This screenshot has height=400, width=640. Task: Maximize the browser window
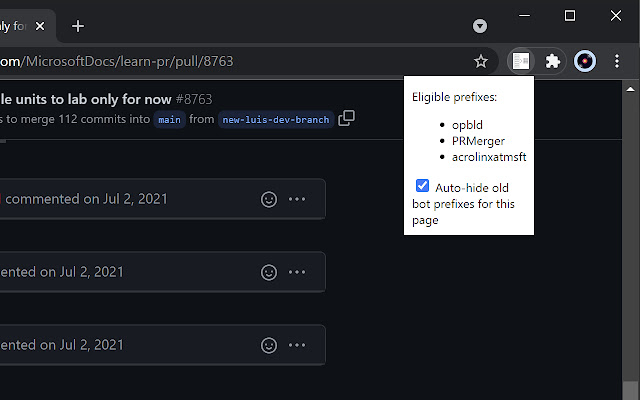pyautogui.click(x=570, y=16)
